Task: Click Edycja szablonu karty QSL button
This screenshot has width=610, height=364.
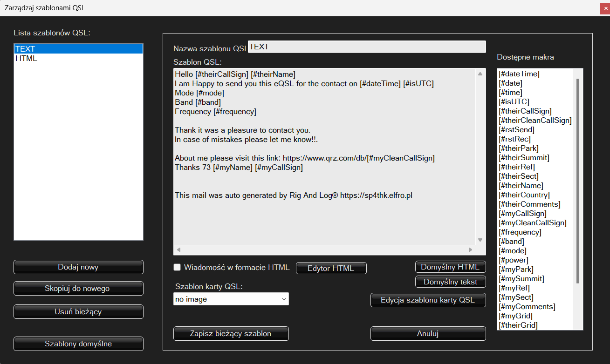Action: tap(428, 300)
